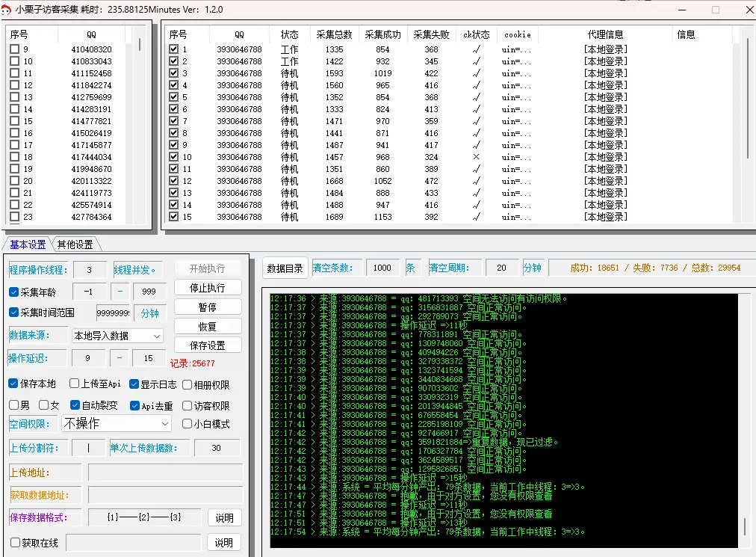
Task: Toggle the 采集年龄 checkbox
Action: point(13,292)
